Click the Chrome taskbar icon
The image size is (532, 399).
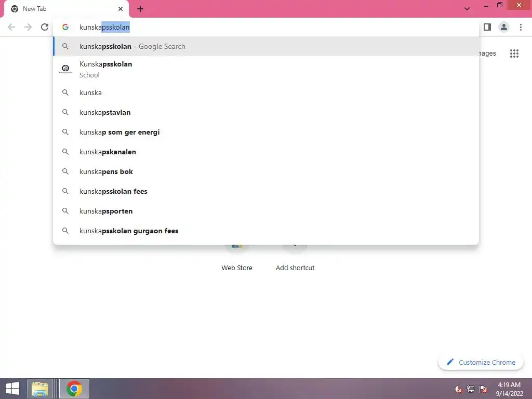click(x=74, y=389)
